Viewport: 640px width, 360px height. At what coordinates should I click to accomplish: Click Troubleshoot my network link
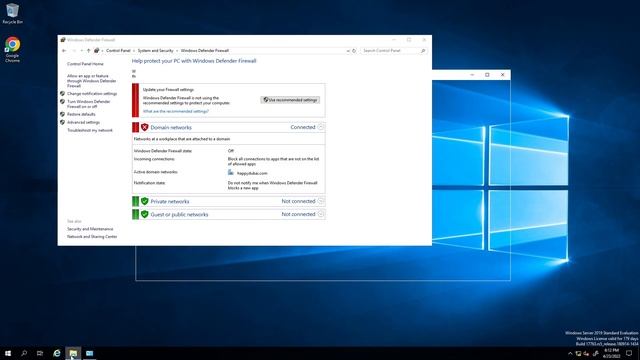pos(90,130)
